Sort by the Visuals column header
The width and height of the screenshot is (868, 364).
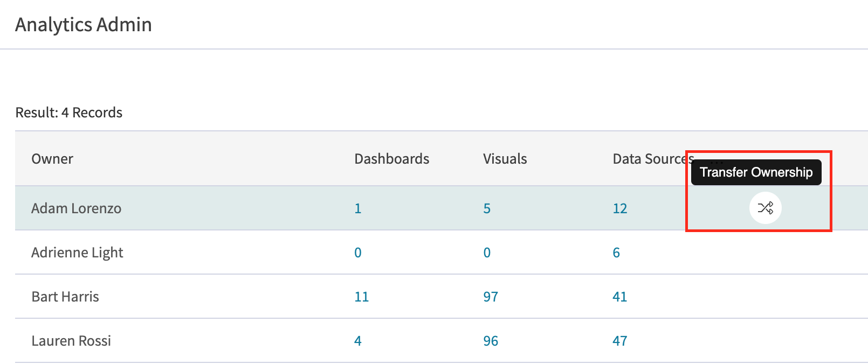pos(505,159)
